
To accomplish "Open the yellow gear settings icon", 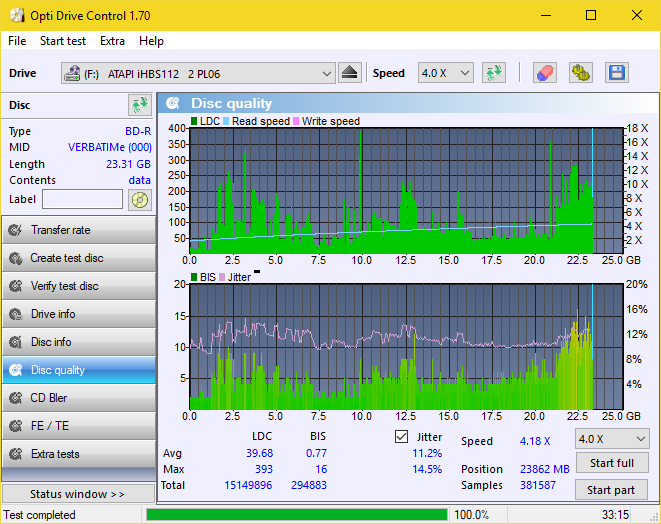I will click(581, 73).
